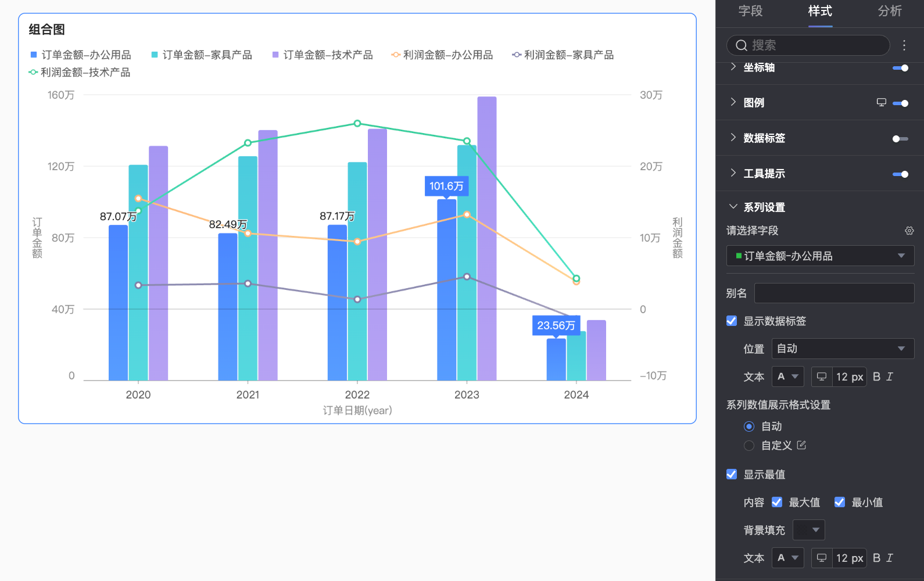Viewport: 924px width, 581px height.
Task: Open the more options kebab menu
Action: click(904, 45)
